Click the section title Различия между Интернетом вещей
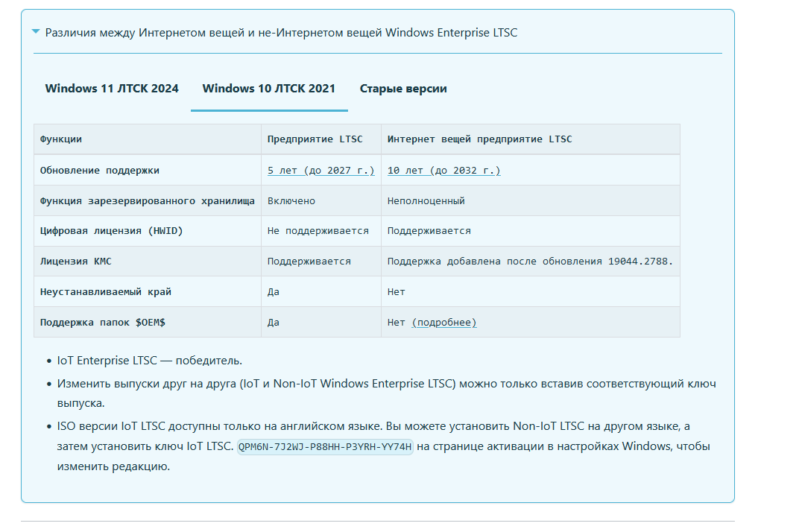The height and width of the screenshot is (532, 799). click(281, 33)
